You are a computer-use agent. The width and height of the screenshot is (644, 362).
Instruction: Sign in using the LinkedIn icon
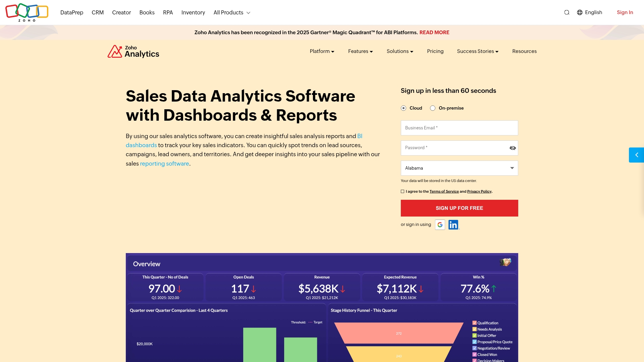453,225
